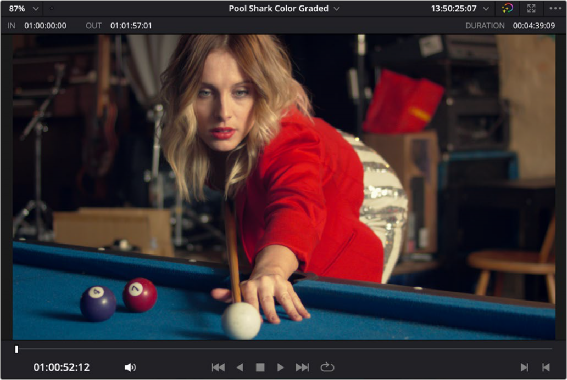This screenshot has height=380, width=567.
Task: Open the 87% zoom level dropdown
Action: tap(23, 9)
